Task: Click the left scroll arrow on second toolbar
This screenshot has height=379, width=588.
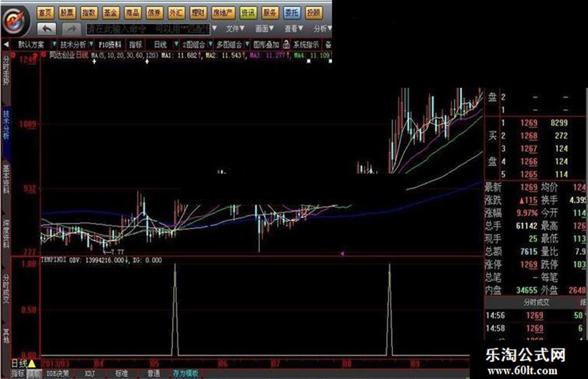Action: [x=6, y=45]
